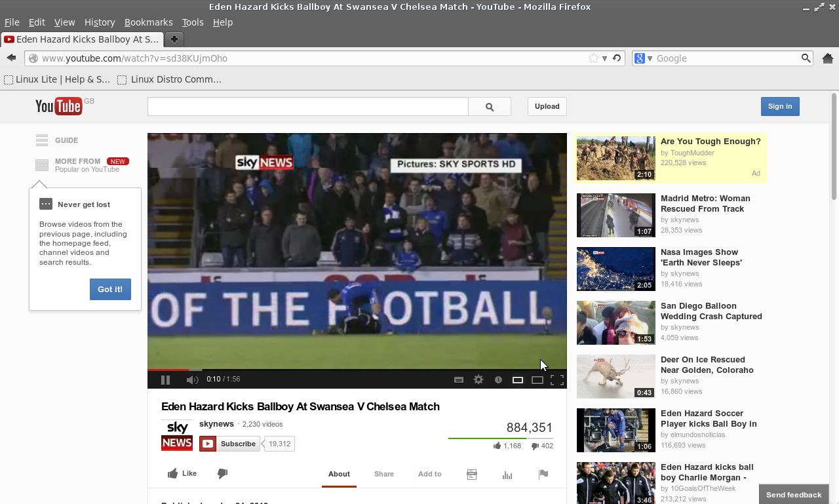Mute the video volume
839x504 pixels.
192,379
